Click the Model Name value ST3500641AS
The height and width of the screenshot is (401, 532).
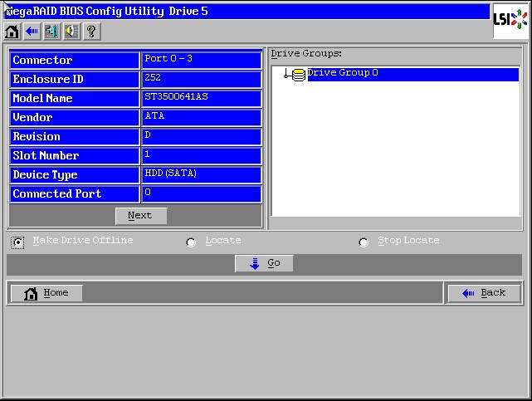pos(202,99)
